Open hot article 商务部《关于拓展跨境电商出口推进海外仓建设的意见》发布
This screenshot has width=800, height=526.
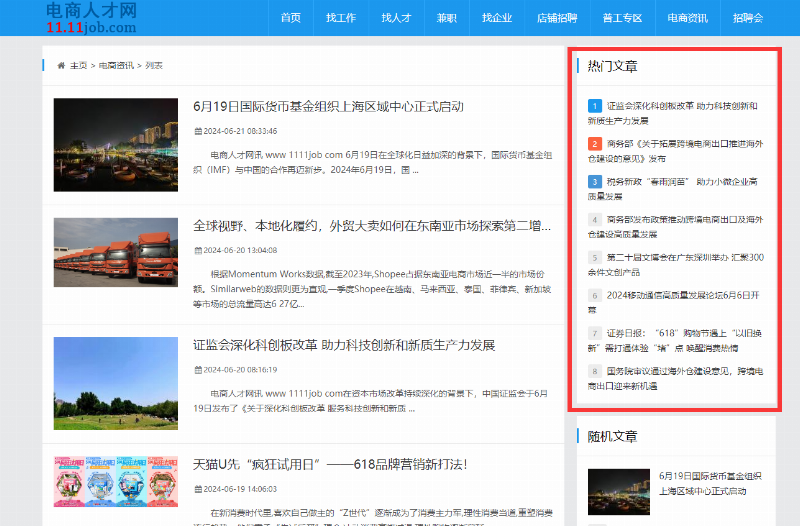click(676, 151)
